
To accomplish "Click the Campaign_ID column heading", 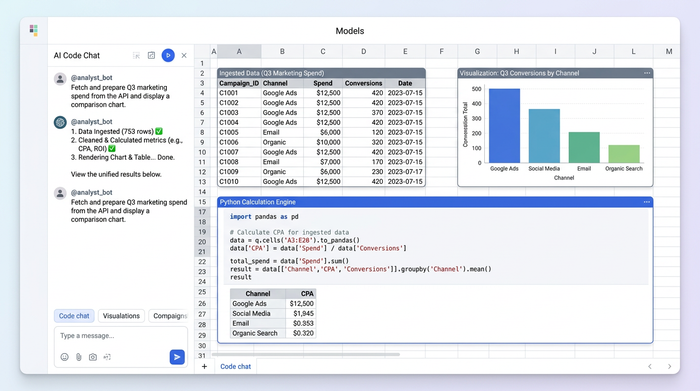I will [239, 83].
